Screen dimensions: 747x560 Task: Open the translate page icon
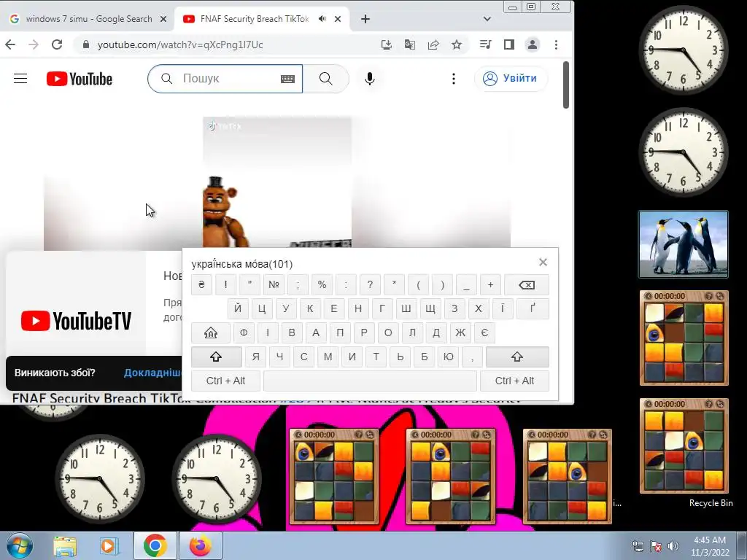click(410, 44)
